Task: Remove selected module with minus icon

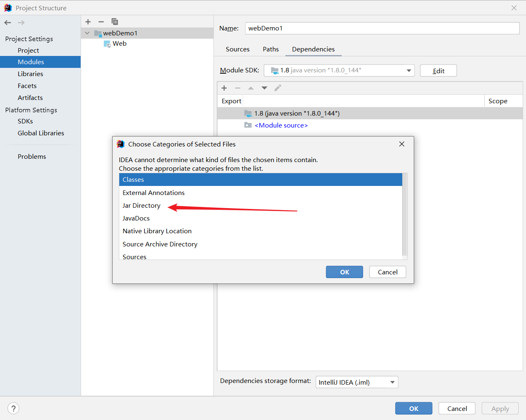Action: [101, 22]
